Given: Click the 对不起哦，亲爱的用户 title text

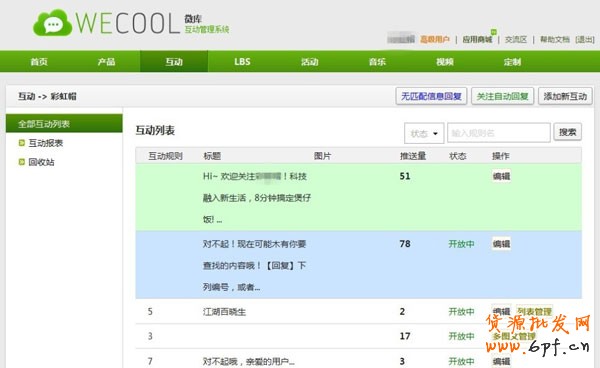Looking at the screenshot, I should pyautogui.click(x=249, y=361).
